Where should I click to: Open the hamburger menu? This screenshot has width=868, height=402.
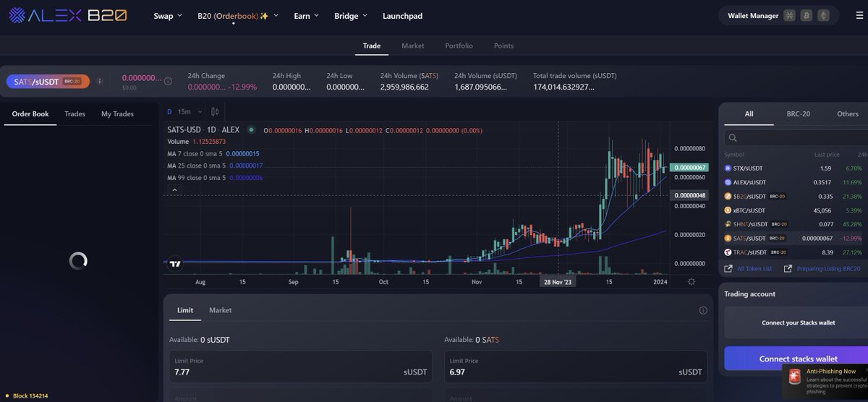[x=859, y=16]
